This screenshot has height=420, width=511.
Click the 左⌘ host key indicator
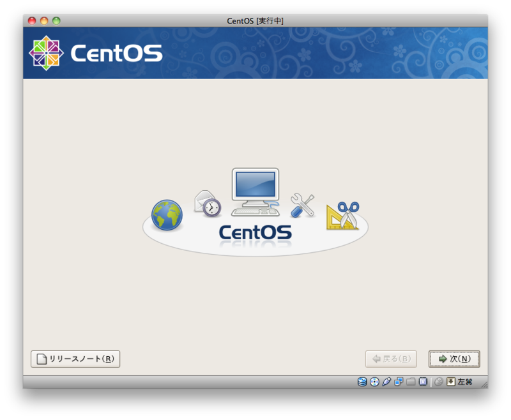coord(465,382)
